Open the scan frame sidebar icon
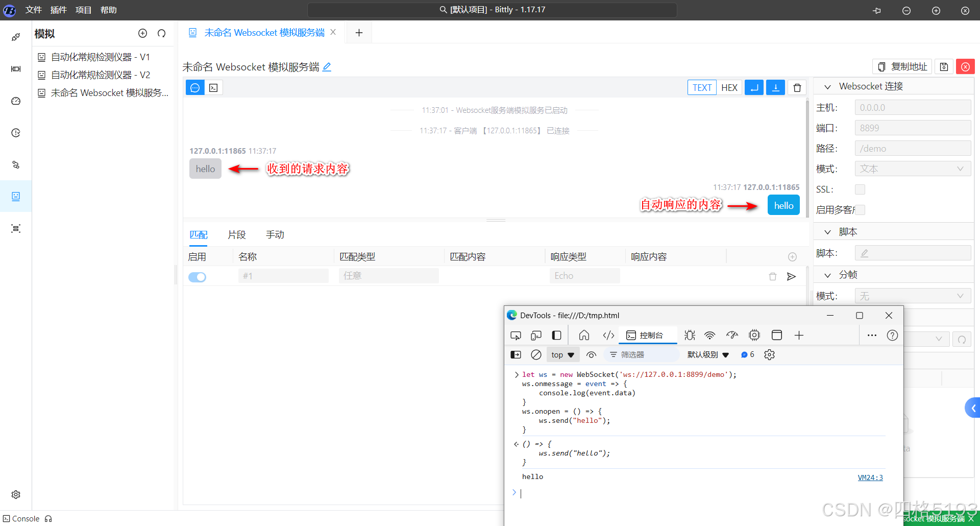This screenshot has height=526, width=980. click(16, 228)
